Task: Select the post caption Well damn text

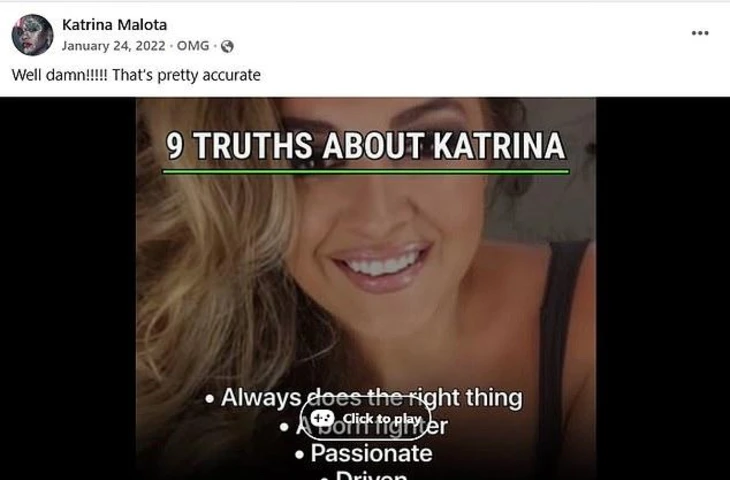Action: point(136,75)
